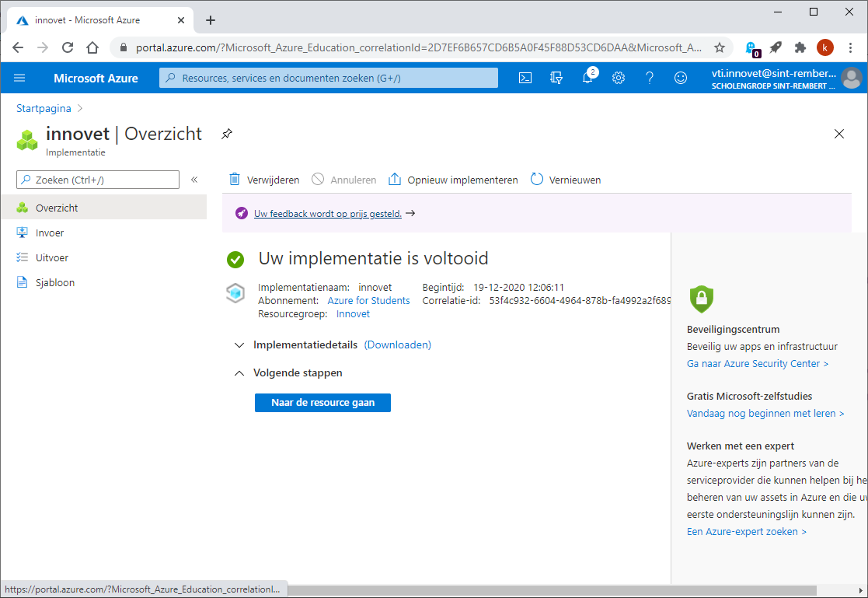Image resolution: width=868 pixels, height=598 pixels.
Task: Collapse the left navigation menu
Action: pyautogui.click(x=194, y=180)
